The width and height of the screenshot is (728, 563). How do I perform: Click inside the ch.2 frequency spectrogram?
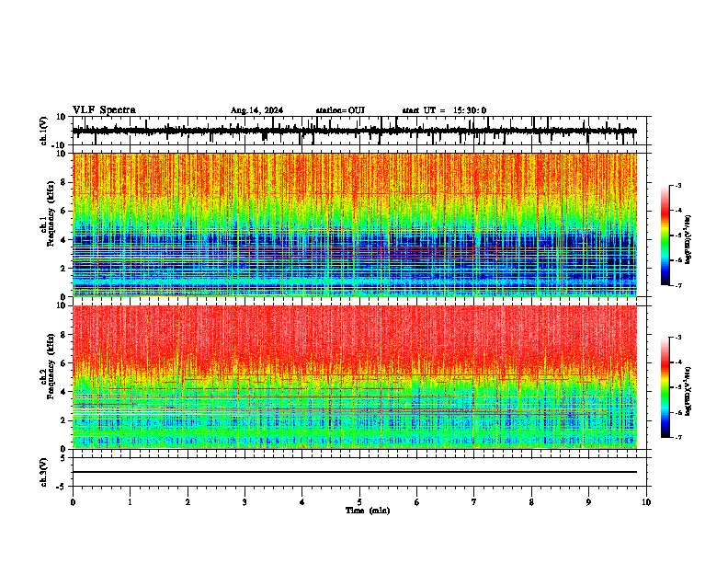pos(355,377)
